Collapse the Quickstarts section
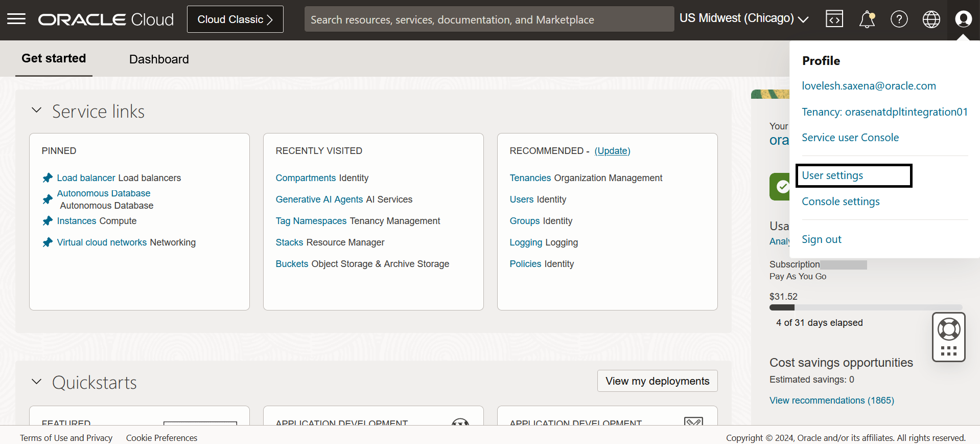 coord(36,382)
